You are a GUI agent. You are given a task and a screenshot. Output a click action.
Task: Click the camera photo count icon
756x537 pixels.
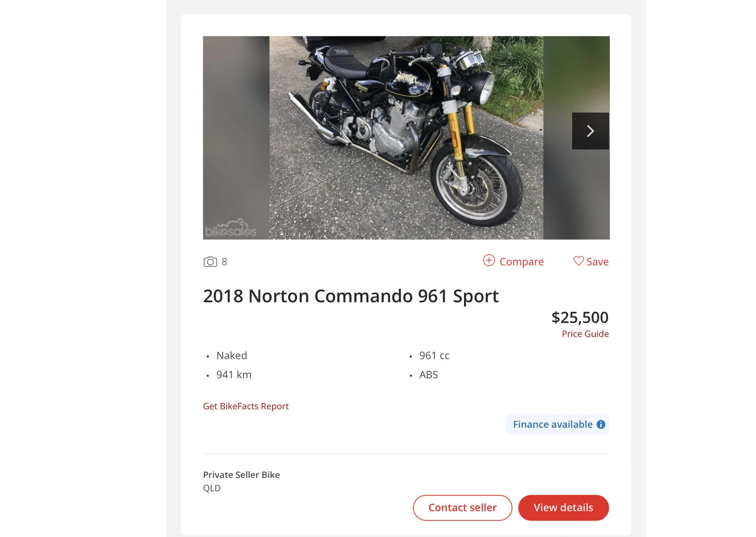(210, 262)
